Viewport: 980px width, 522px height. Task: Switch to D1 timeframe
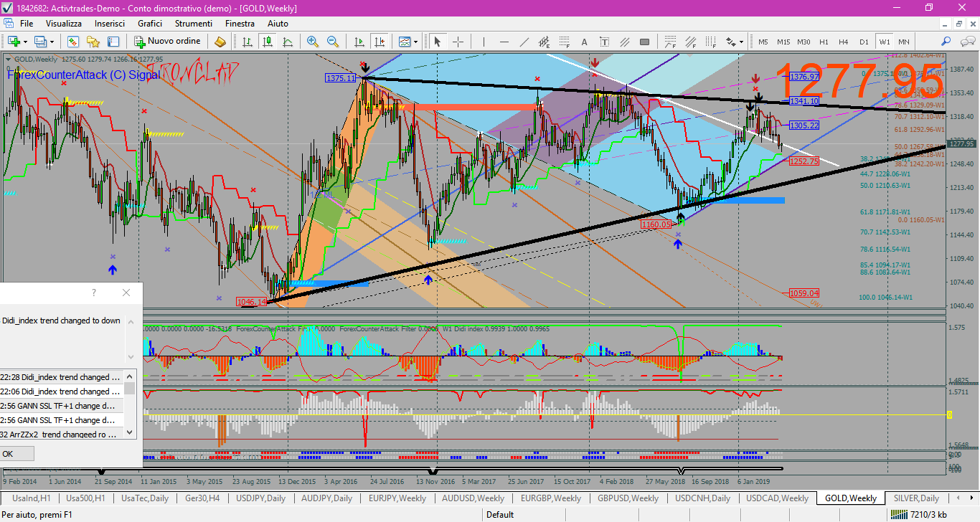click(x=864, y=42)
